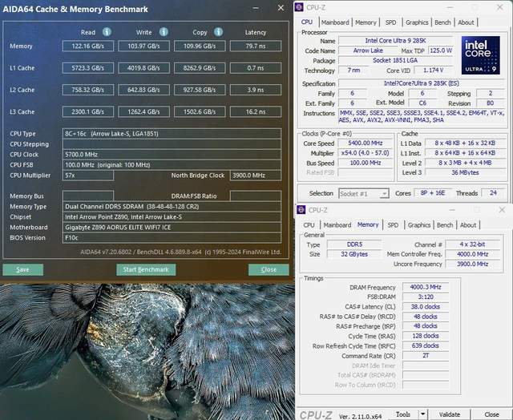
Task: Click the L3 Cache Copy value 1502.6 GB/s
Action: [x=200, y=112]
